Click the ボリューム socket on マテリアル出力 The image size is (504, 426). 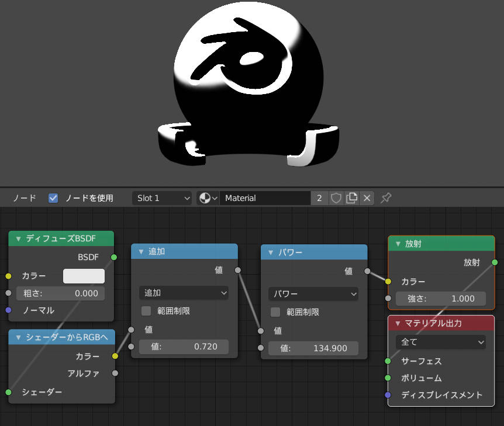pyautogui.click(x=388, y=378)
